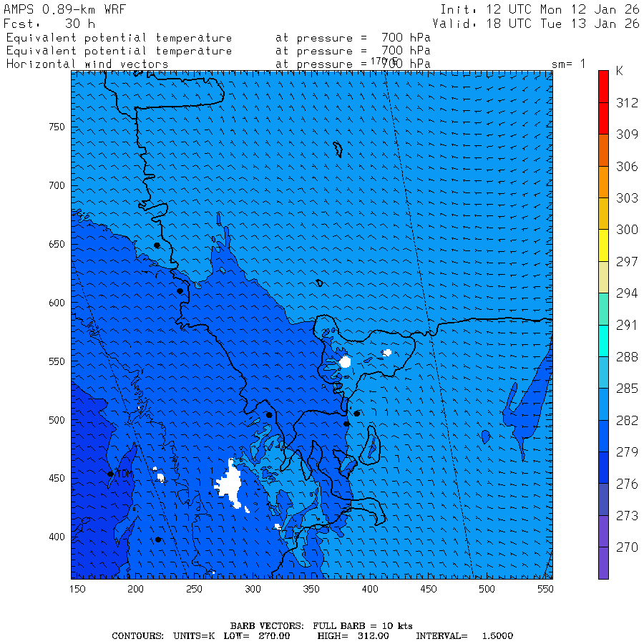Click the 'CONTOURS: UNITS=K' legend text
This screenshot has height=644, width=644.
pyautogui.click(x=163, y=636)
